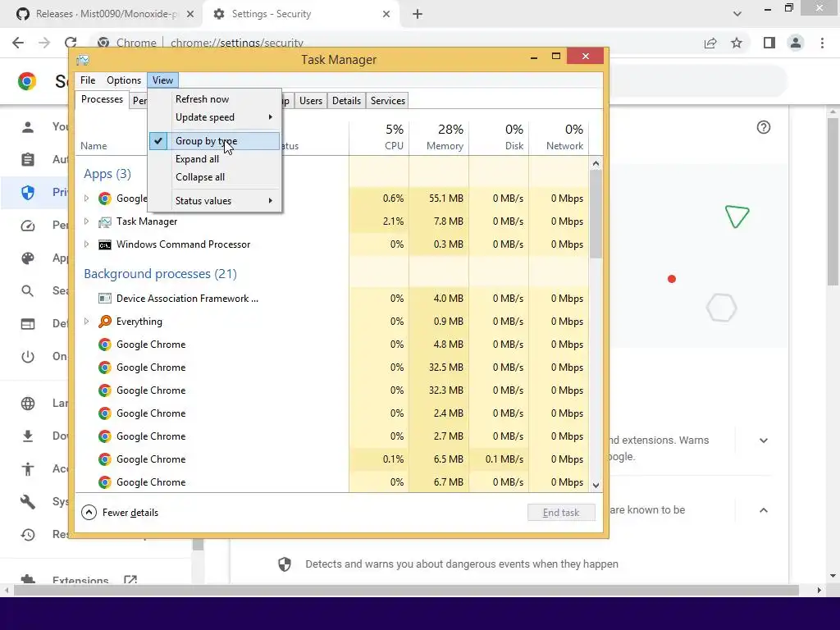840x630 pixels.
Task: Switch to the Users tab
Action: click(x=311, y=101)
